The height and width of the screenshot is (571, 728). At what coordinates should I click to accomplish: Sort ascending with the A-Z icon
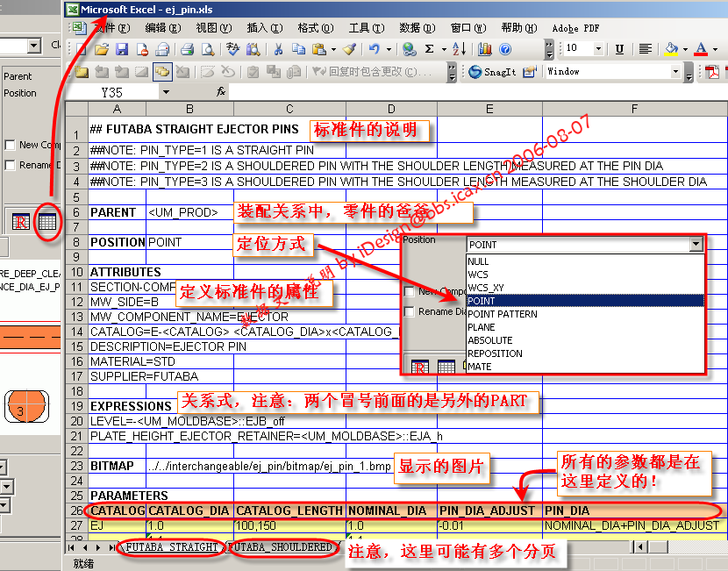click(x=460, y=49)
